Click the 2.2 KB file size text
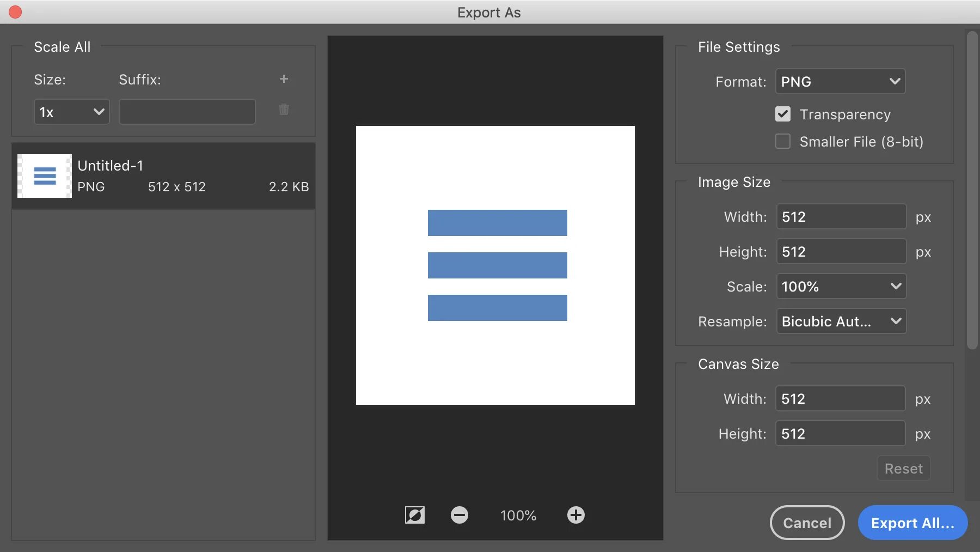The height and width of the screenshot is (552, 980). 289,187
